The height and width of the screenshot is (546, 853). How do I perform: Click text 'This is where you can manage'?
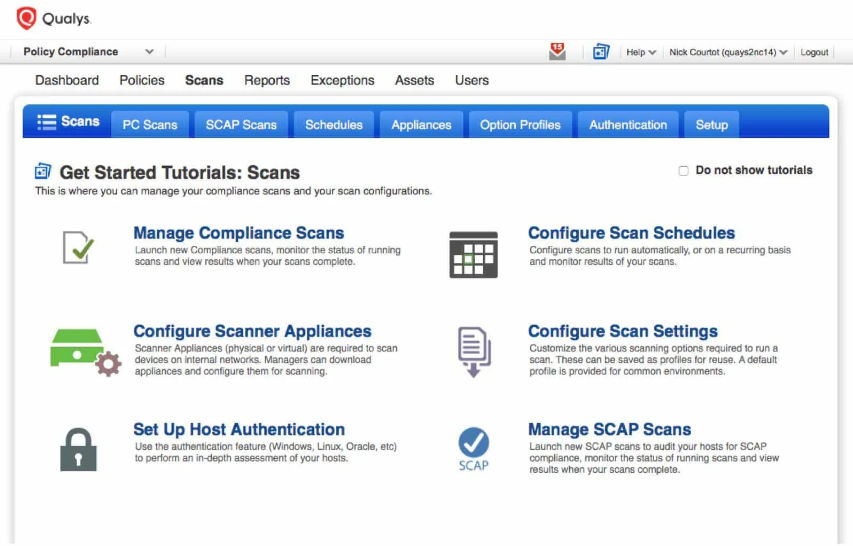pyautogui.click(x=233, y=191)
